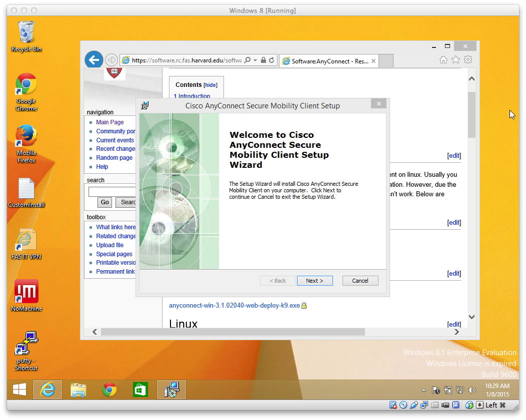The width and height of the screenshot is (526, 420).
Task: Select the FAS IT VPN desktop shortcut
Action: [26, 245]
